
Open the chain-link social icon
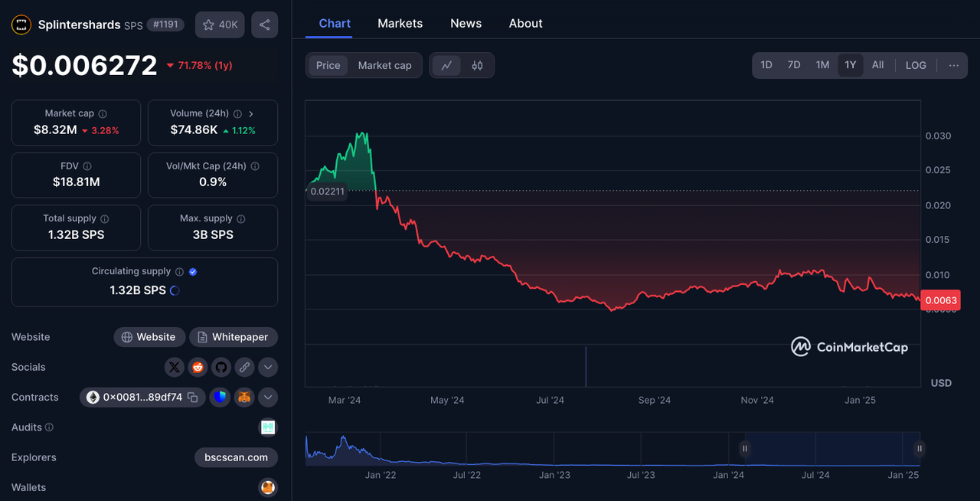(244, 367)
